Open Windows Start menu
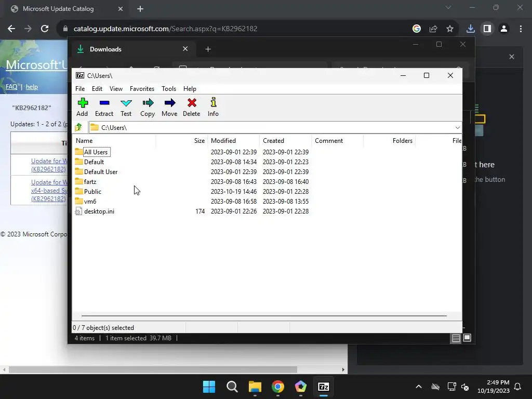The width and height of the screenshot is (532, 399). (209, 387)
